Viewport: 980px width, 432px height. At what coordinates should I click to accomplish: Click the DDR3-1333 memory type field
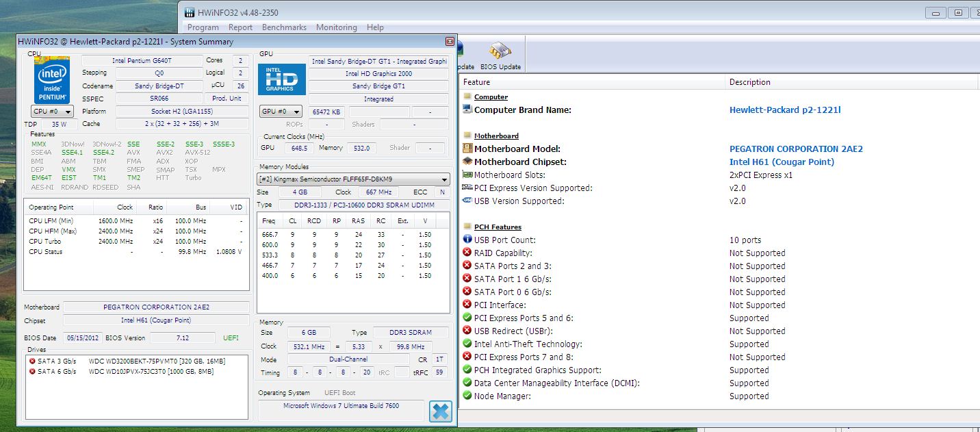(x=363, y=205)
